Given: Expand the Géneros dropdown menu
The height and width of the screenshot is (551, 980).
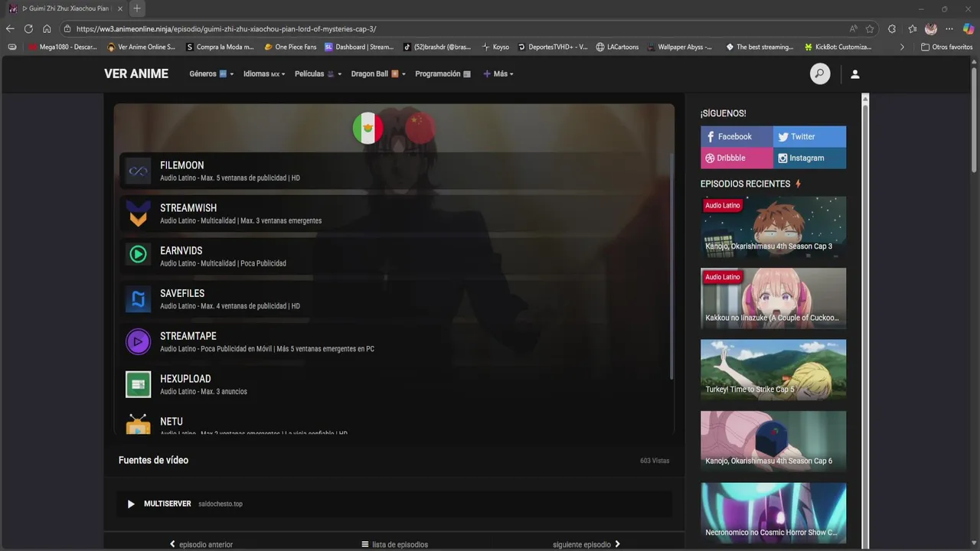Looking at the screenshot, I should 211,74.
